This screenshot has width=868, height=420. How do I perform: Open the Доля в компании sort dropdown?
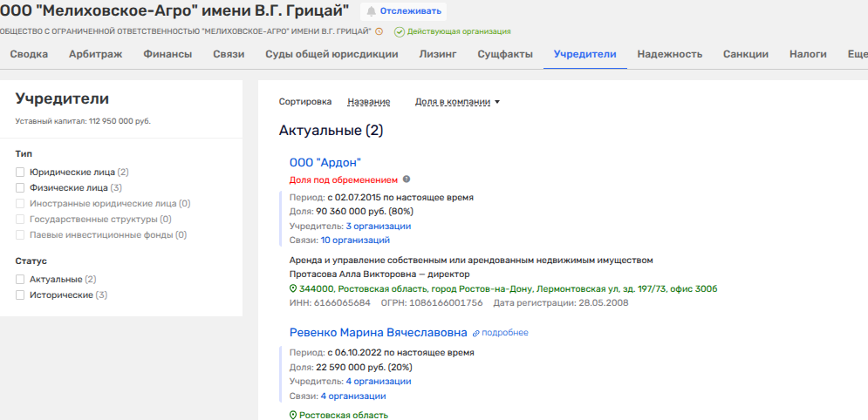[x=457, y=102]
